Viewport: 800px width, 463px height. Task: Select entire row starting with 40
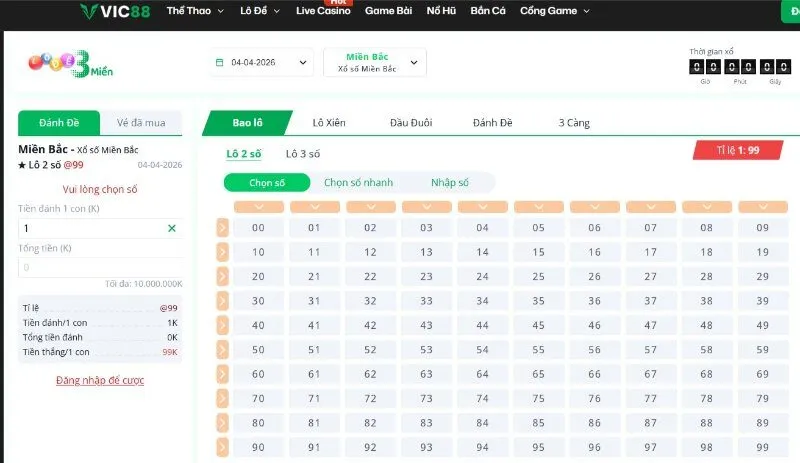coord(222,325)
